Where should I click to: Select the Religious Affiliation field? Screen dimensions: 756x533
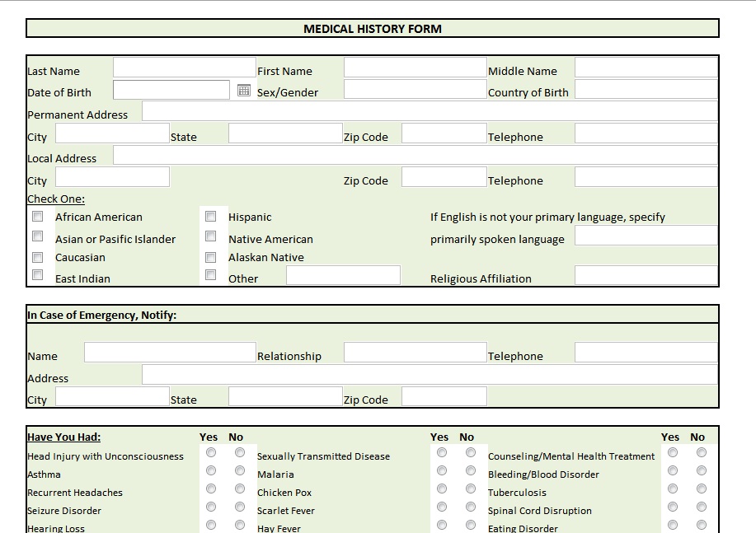tap(646, 276)
